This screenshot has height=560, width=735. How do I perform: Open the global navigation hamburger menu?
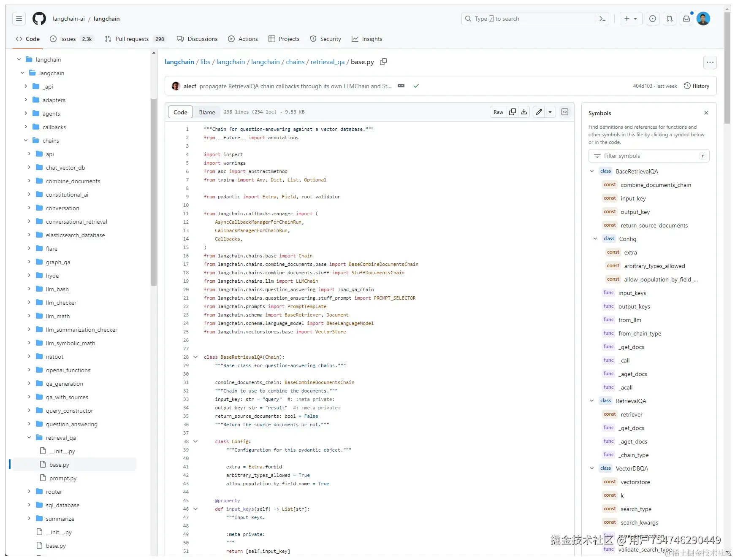tap(19, 19)
